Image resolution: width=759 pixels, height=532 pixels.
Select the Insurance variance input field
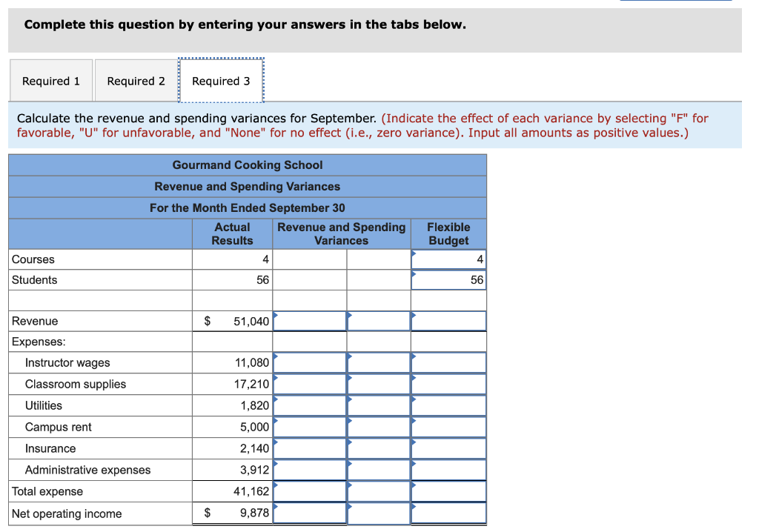pyautogui.click(x=310, y=448)
